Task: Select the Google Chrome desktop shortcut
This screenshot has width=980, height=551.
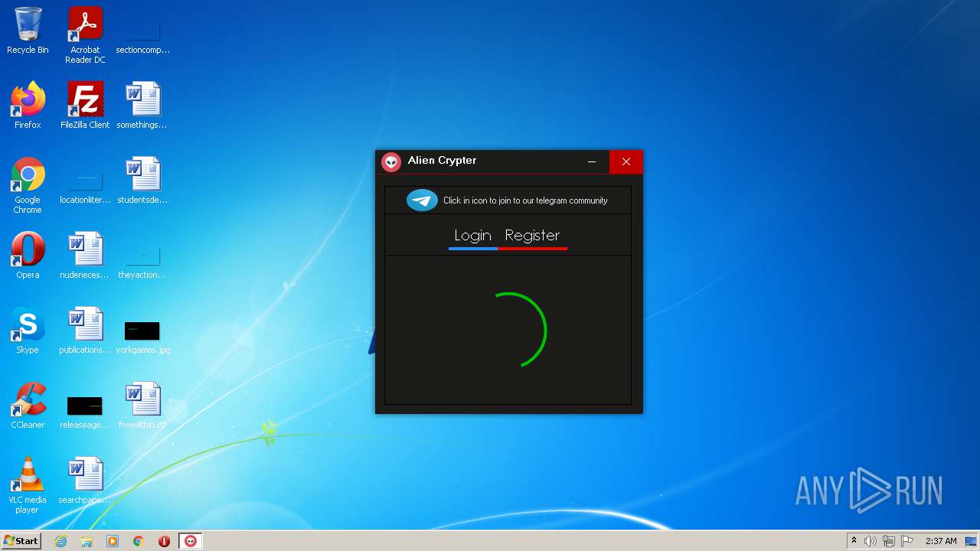Action: click(28, 185)
